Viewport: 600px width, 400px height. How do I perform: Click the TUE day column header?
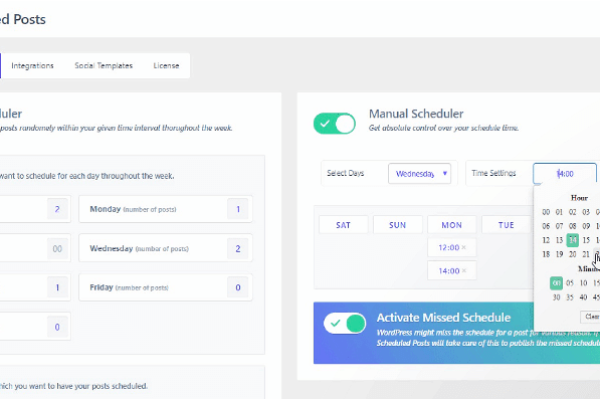(x=505, y=225)
